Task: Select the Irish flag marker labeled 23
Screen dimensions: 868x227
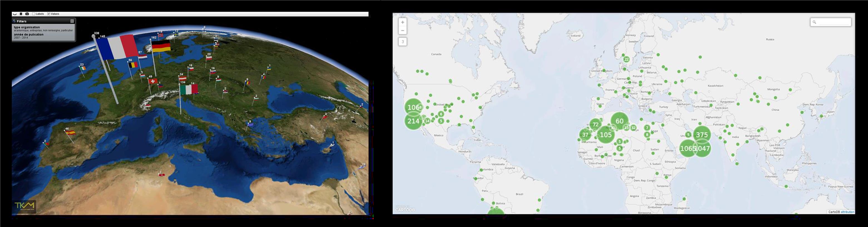Action: point(83,68)
